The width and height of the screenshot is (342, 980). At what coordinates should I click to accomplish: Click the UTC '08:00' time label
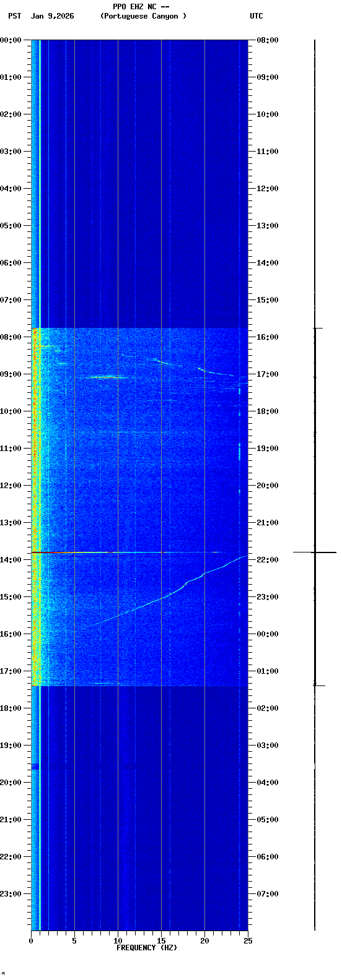coord(268,40)
